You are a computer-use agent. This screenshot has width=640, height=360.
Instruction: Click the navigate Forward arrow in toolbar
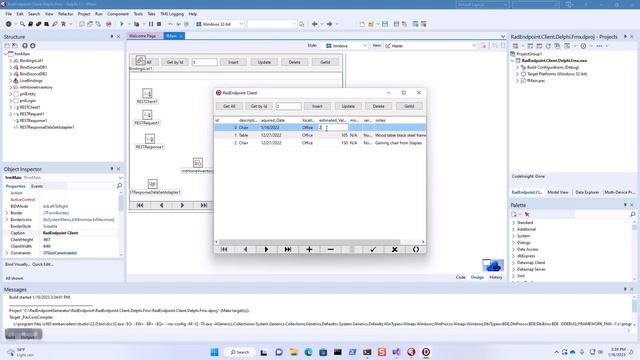pyautogui.click(x=329, y=24)
